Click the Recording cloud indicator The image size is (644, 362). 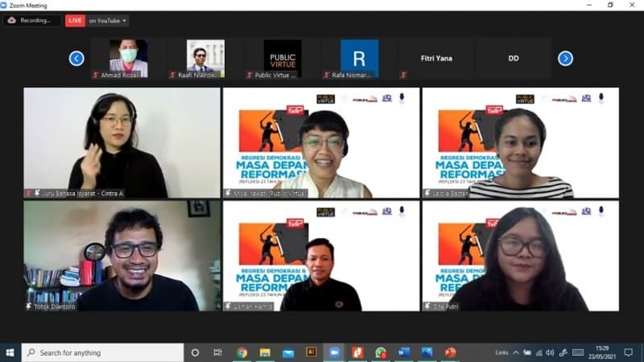point(31,20)
